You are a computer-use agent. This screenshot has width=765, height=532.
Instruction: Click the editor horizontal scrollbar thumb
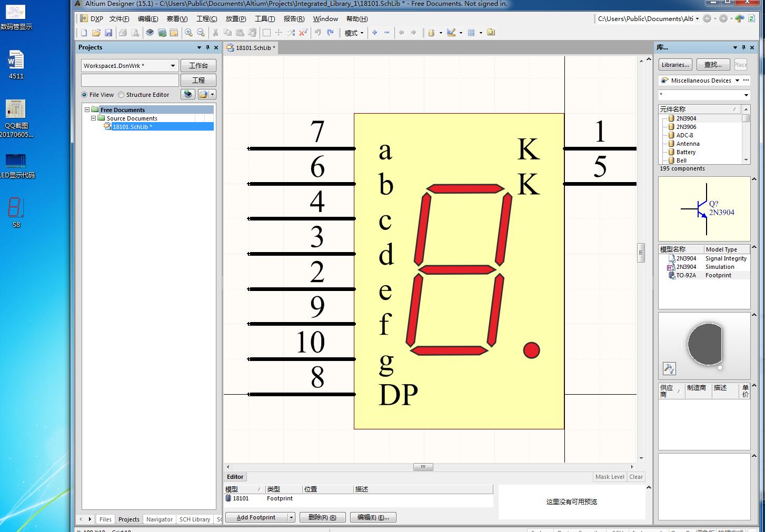click(423, 467)
